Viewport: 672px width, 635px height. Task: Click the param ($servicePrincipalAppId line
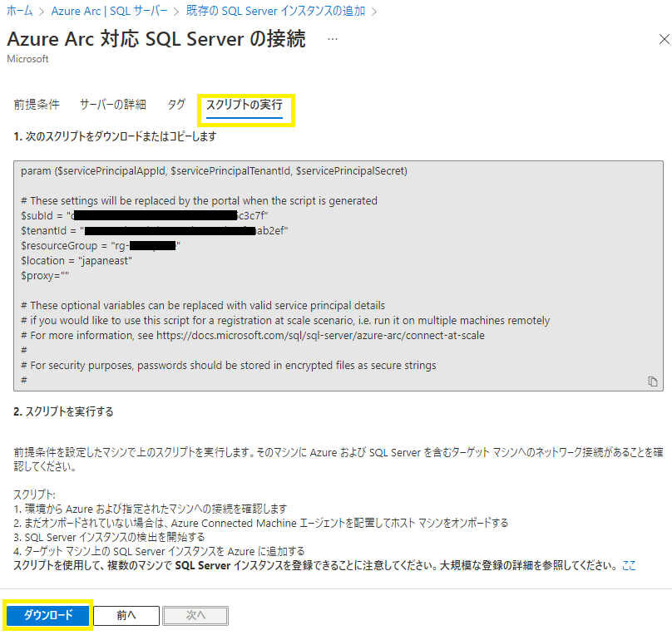coord(214,171)
